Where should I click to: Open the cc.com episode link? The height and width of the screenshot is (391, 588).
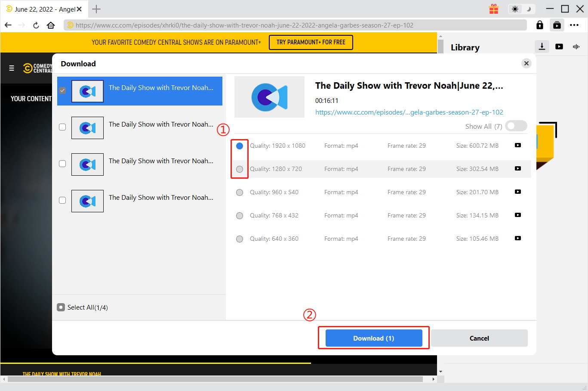[409, 112]
